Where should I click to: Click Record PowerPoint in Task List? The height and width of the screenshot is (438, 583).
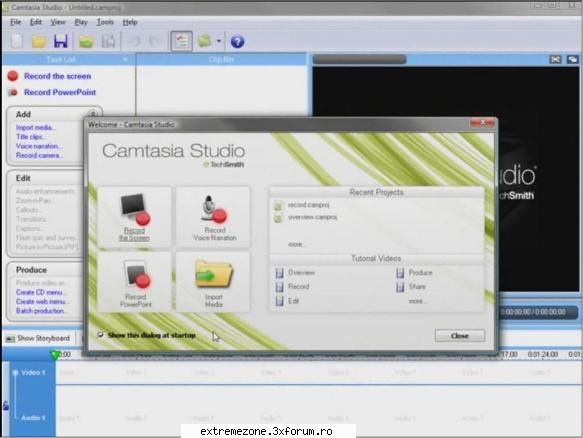(x=60, y=92)
